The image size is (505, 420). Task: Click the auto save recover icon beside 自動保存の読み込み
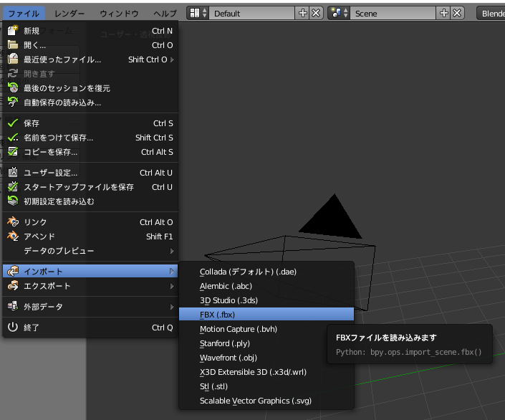(13, 102)
